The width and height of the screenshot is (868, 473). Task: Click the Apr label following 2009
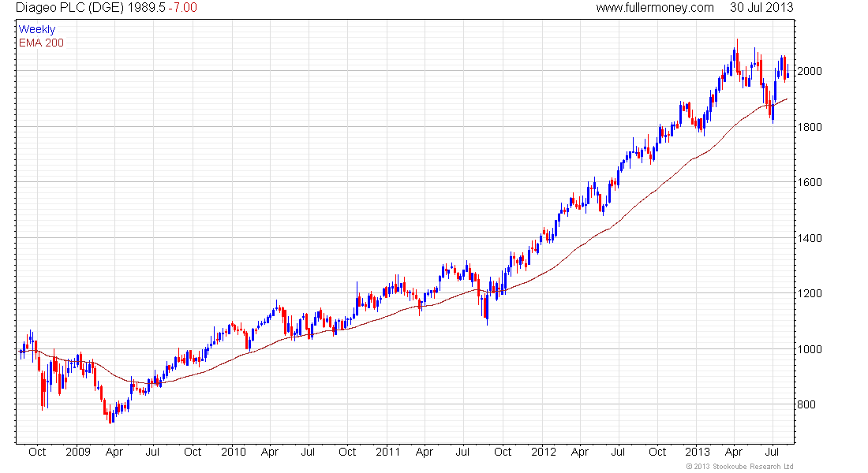(114, 452)
